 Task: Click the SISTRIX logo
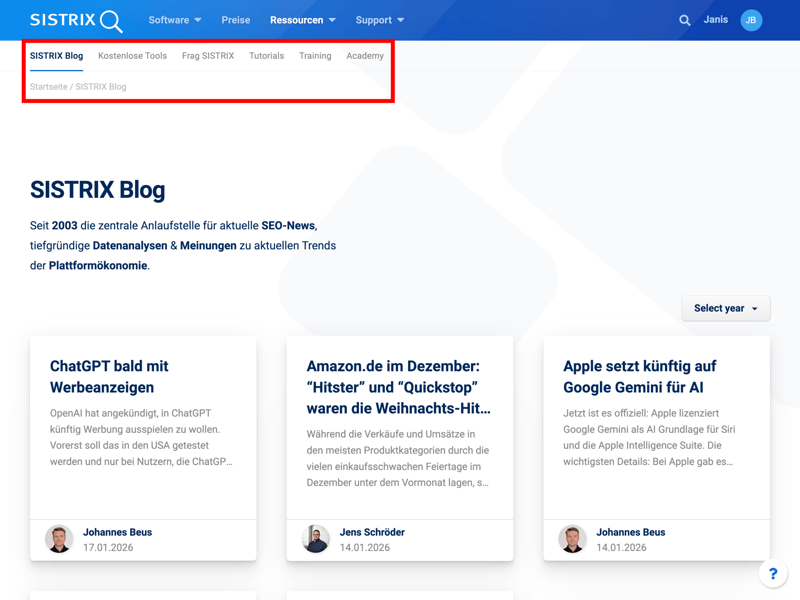click(76, 20)
